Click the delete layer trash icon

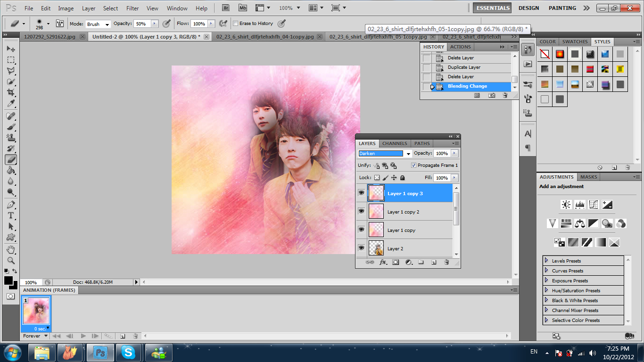click(x=446, y=262)
